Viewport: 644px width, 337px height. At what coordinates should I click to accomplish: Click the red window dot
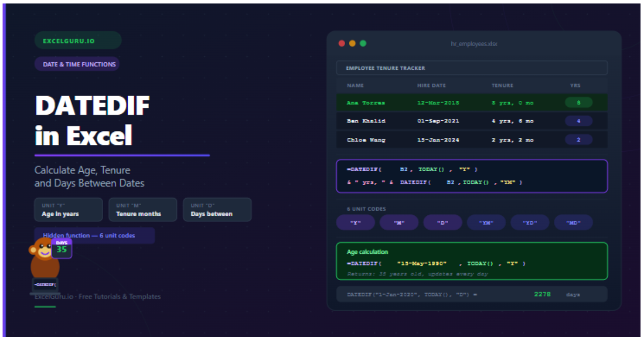(342, 43)
